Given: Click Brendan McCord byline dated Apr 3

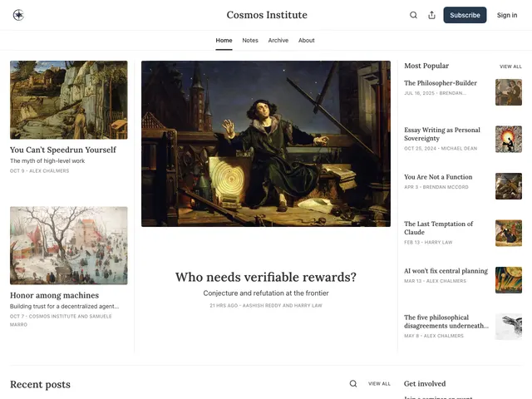Looking at the screenshot, I should click(446, 187).
